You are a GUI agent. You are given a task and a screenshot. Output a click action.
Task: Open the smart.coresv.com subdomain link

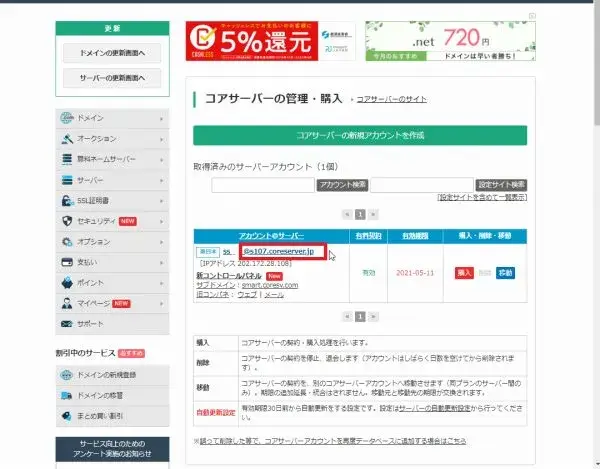270,285
